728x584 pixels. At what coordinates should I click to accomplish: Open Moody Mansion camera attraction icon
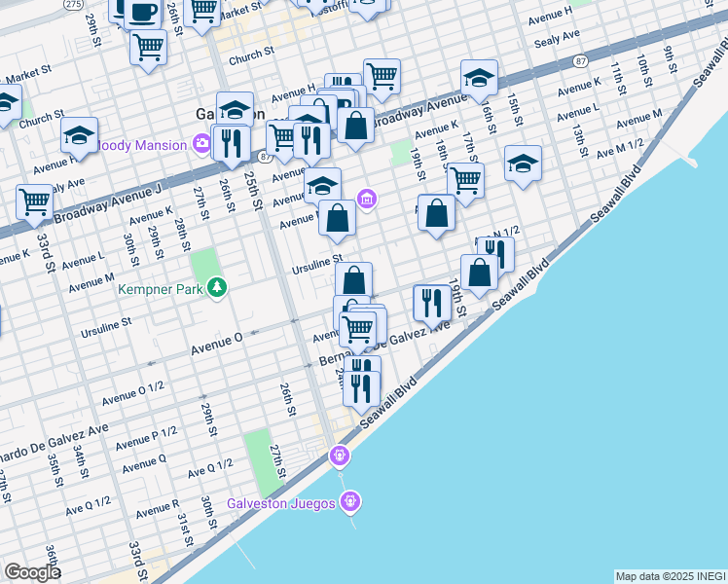pyautogui.click(x=202, y=142)
